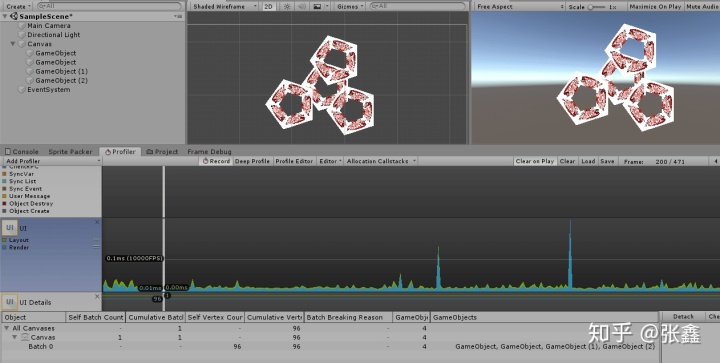Image resolution: width=720 pixels, height=363 pixels.
Task: Open Allocation Callstacks dropdown
Action: [x=381, y=161]
